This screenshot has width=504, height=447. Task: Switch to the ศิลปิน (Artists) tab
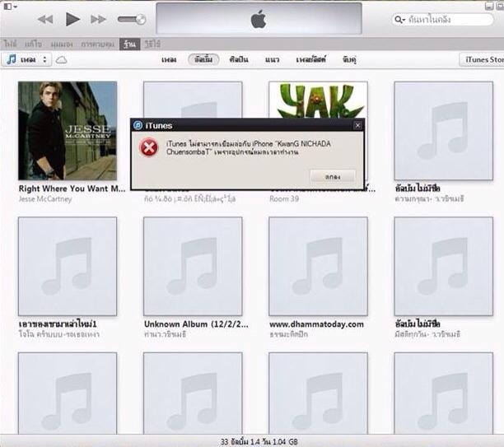(x=239, y=60)
